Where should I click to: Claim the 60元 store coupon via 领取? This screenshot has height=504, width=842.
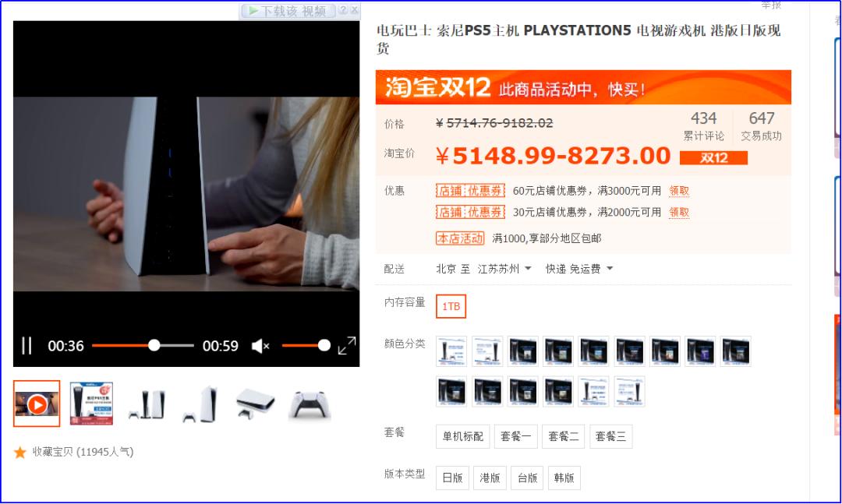(679, 191)
